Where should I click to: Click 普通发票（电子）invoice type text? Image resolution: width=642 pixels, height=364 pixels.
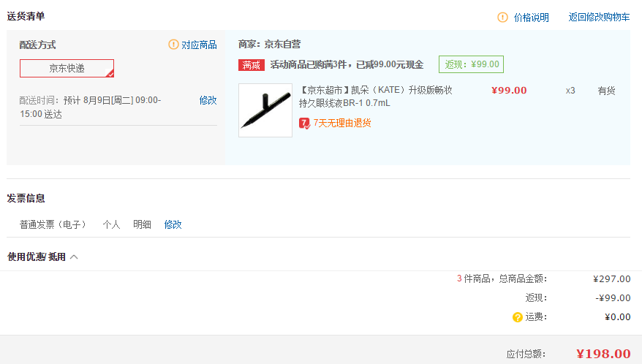click(x=53, y=224)
